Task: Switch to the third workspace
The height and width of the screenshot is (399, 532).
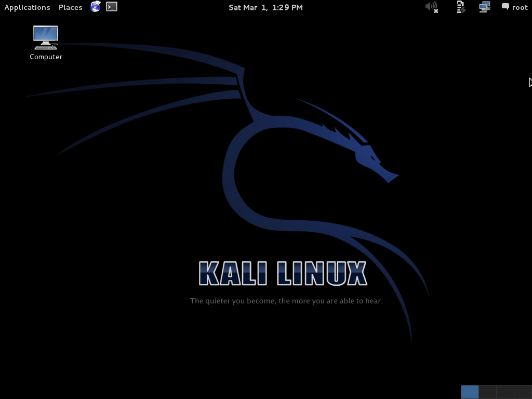Action: pyautogui.click(x=505, y=392)
